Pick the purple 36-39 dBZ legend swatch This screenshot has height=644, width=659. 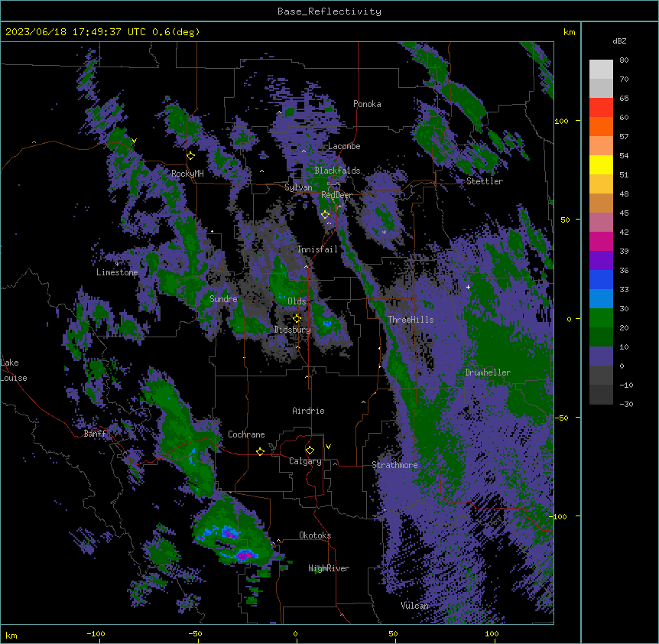[x=601, y=261]
